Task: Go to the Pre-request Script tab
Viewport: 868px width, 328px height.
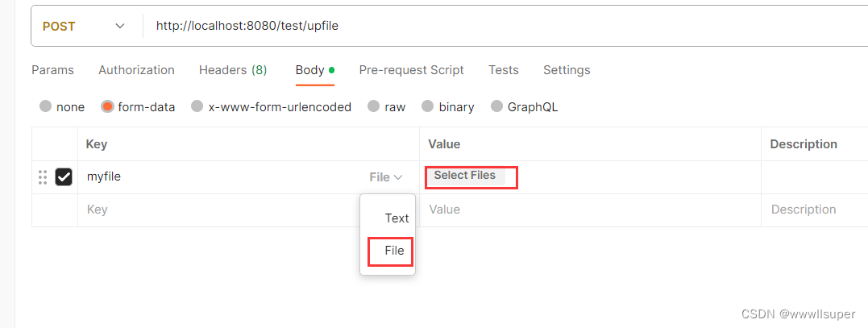Action: pyautogui.click(x=411, y=70)
